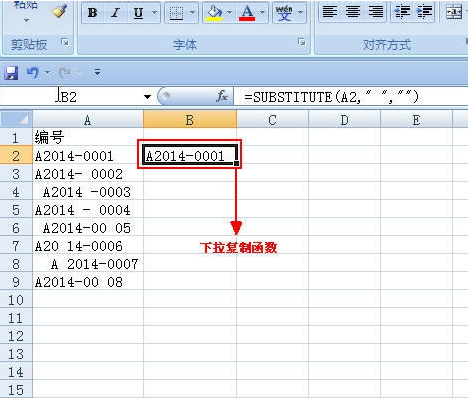Align text left icon
Viewport: 468px width, 398px height.
point(330,12)
